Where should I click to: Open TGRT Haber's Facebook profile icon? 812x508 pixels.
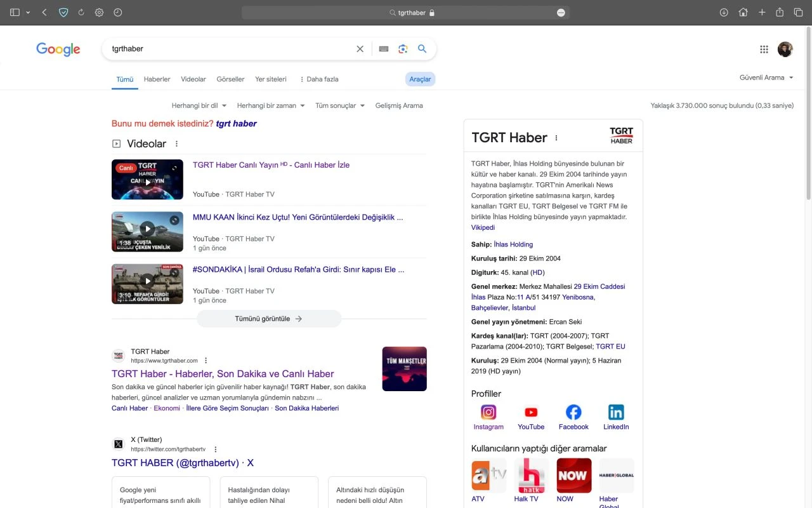[573, 412]
